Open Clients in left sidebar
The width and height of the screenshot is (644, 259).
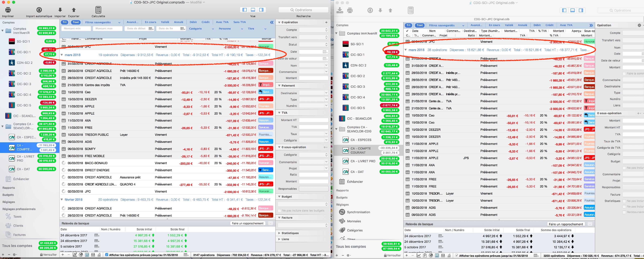coord(18,226)
